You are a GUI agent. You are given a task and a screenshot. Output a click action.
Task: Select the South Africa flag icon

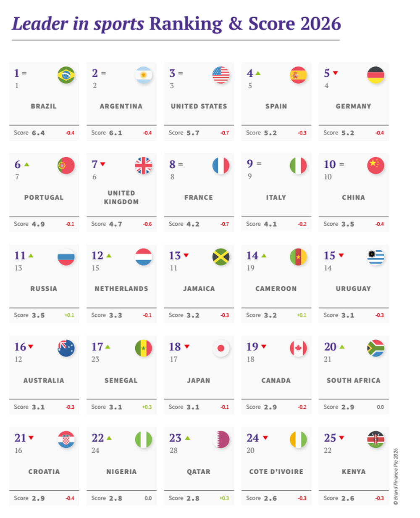click(375, 348)
